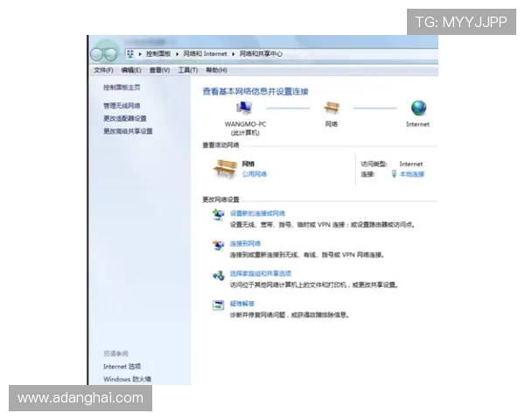The height and width of the screenshot is (420, 525).
Task: Click the 本地连接 plug icon
Action: tap(394, 173)
